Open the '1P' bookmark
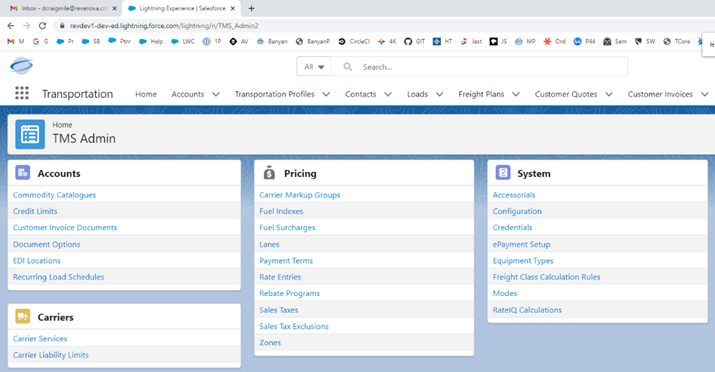 [x=212, y=41]
